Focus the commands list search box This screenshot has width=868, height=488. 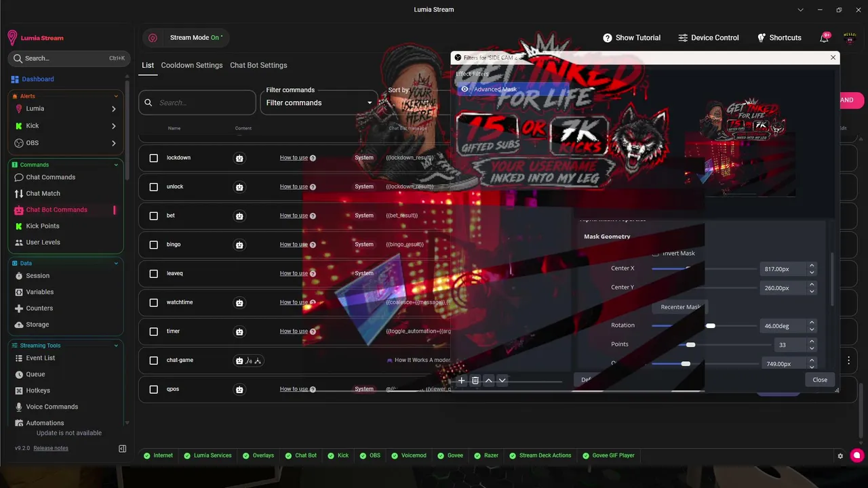(197, 103)
